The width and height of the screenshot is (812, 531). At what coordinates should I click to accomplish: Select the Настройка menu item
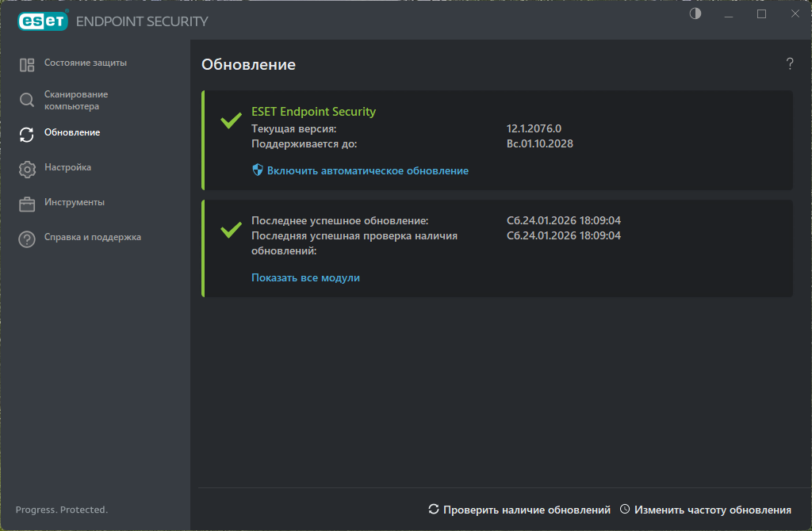coord(67,167)
